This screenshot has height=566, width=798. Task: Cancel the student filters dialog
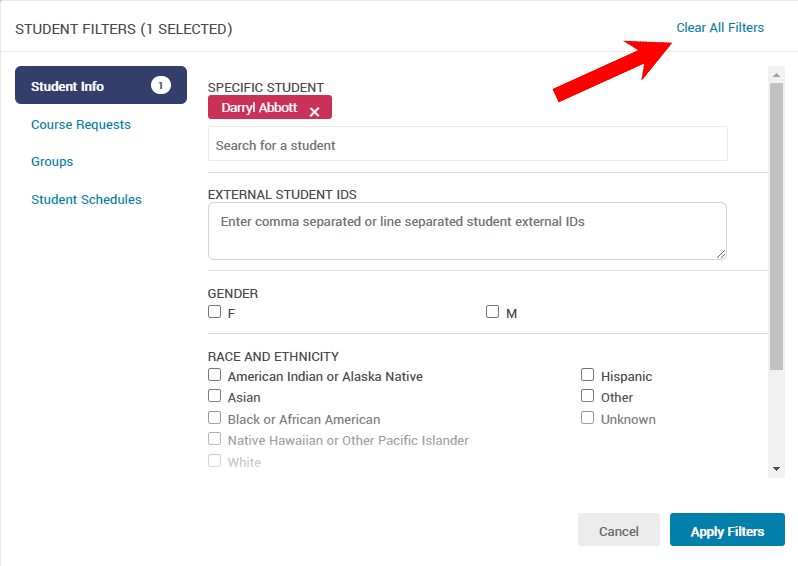(x=618, y=531)
